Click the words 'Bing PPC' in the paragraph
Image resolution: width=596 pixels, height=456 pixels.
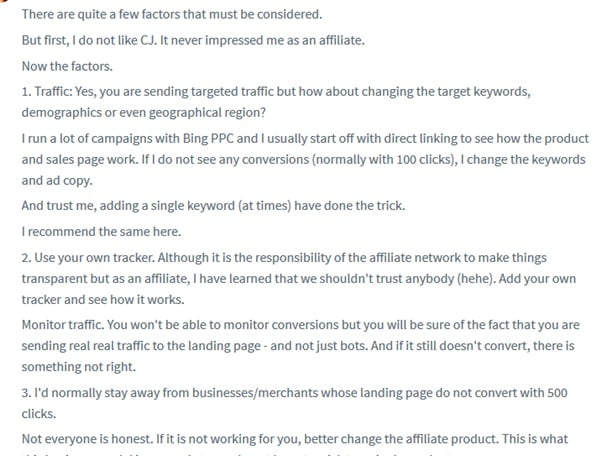[x=208, y=138]
